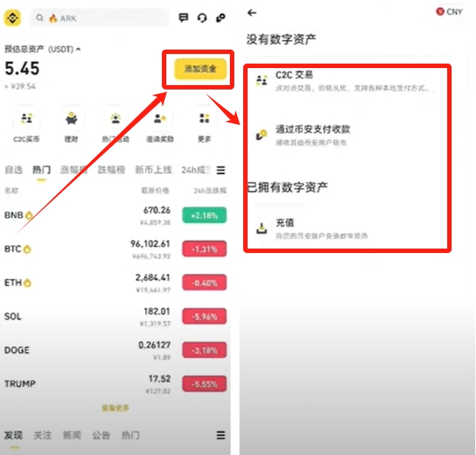Open the messages chat icon
Image resolution: width=476 pixels, height=455 pixels.
(183, 18)
